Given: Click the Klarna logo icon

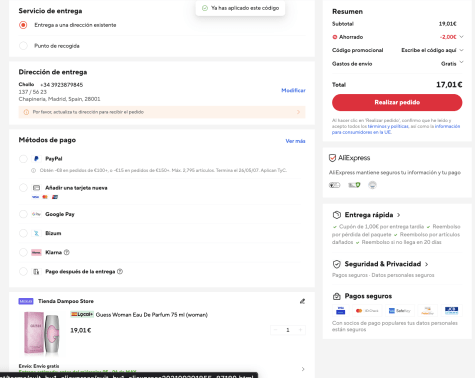Looking at the screenshot, I should coord(36,252).
